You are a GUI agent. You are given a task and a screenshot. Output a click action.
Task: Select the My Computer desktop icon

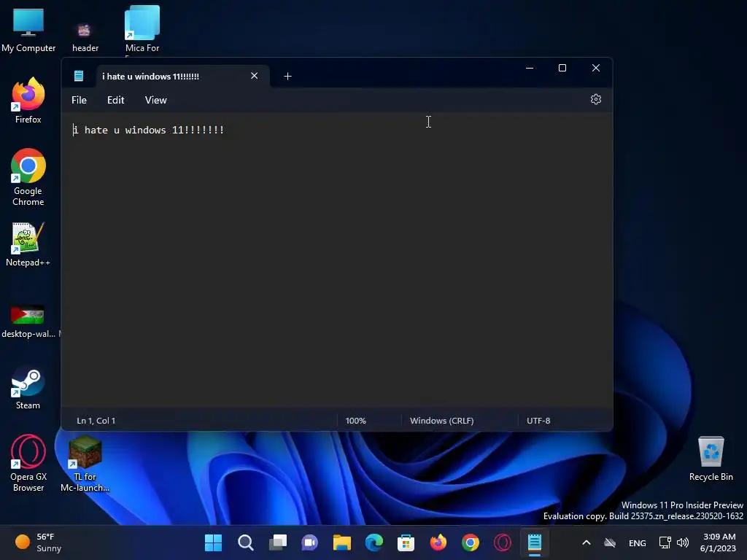tap(28, 29)
